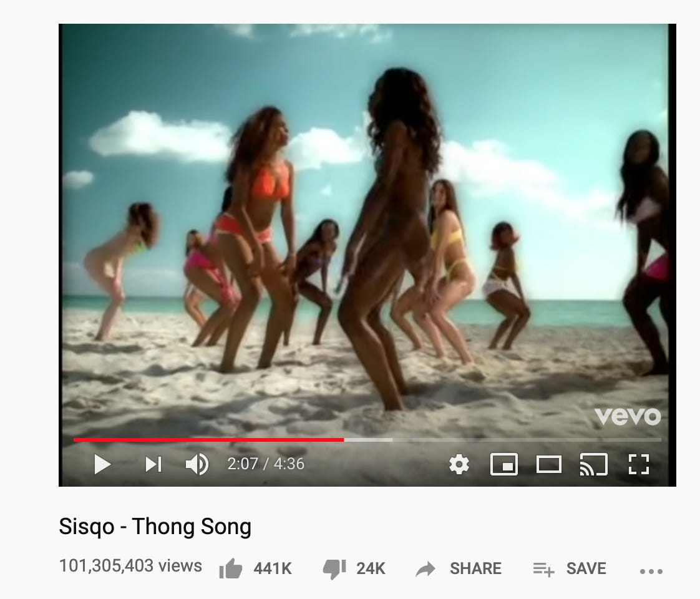Seek within the red progress bar
The width and height of the screenshot is (700, 599).
[208, 440]
